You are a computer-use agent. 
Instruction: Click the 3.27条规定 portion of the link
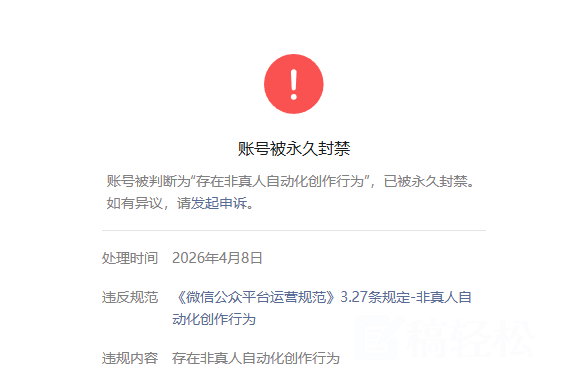point(375,298)
